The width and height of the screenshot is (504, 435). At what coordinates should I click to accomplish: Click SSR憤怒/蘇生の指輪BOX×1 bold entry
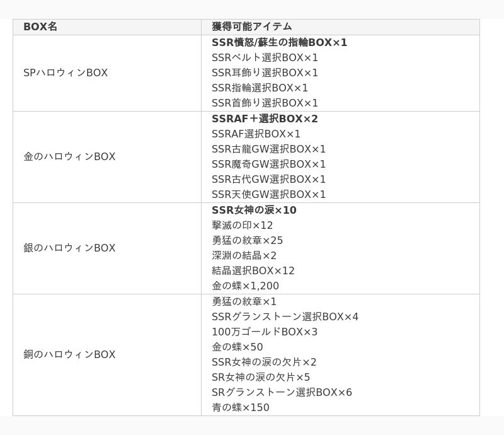tap(279, 42)
